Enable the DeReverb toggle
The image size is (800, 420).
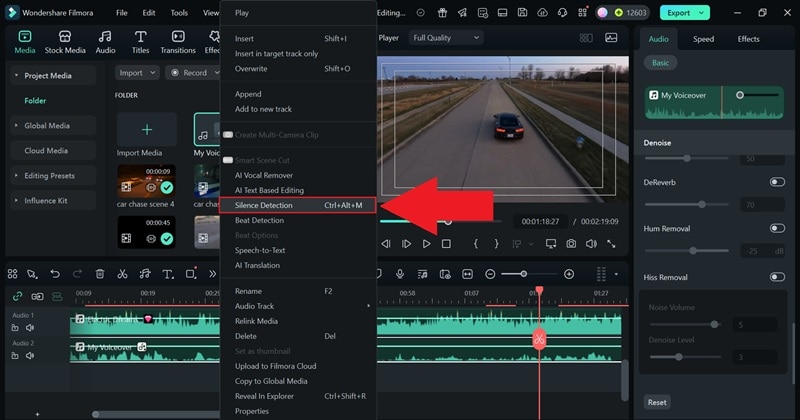[x=776, y=182]
